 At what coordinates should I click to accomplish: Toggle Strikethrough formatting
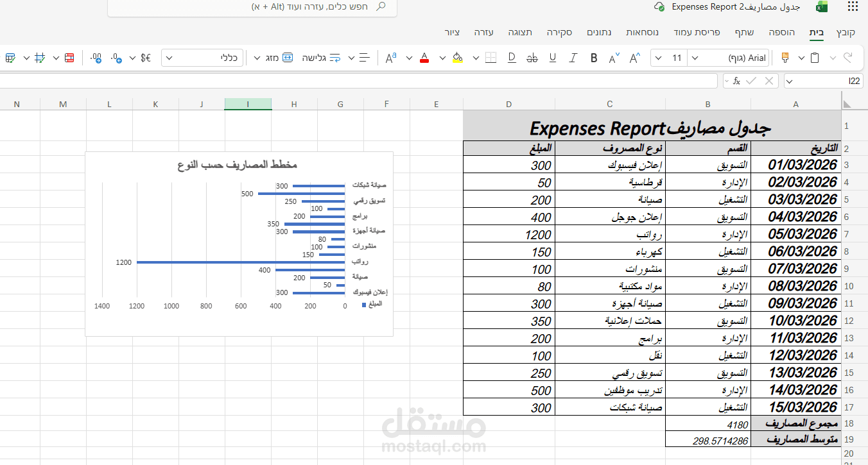click(532, 58)
